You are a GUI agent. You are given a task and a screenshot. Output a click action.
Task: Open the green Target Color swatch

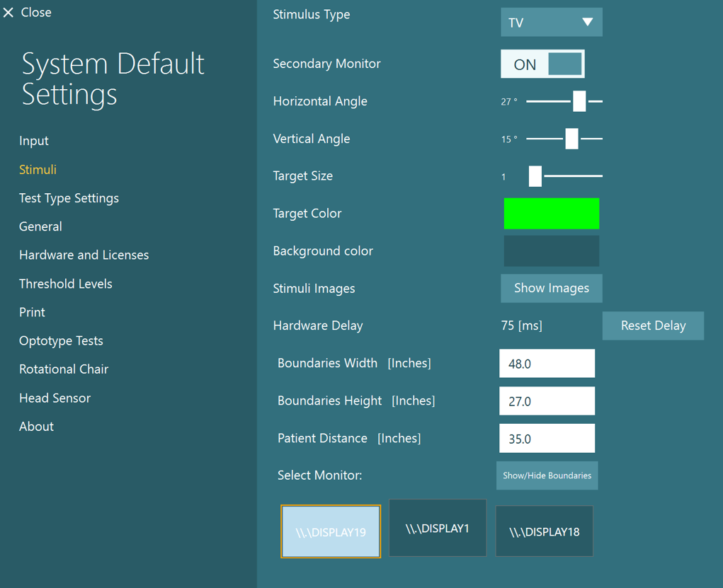click(x=551, y=214)
